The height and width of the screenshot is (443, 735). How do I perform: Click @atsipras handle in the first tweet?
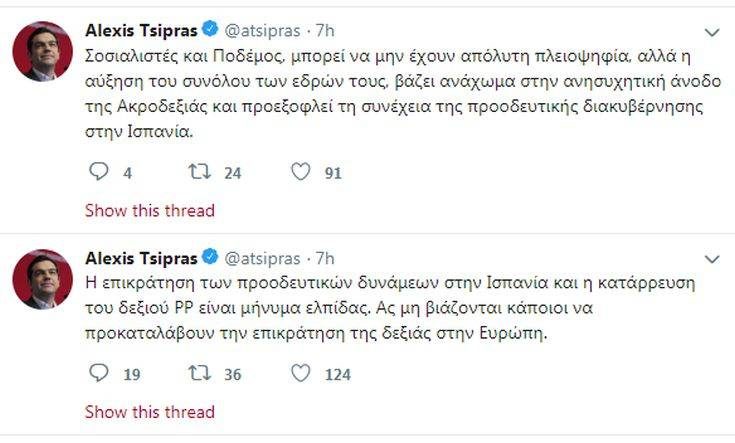pyautogui.click(x=263, y=29)
